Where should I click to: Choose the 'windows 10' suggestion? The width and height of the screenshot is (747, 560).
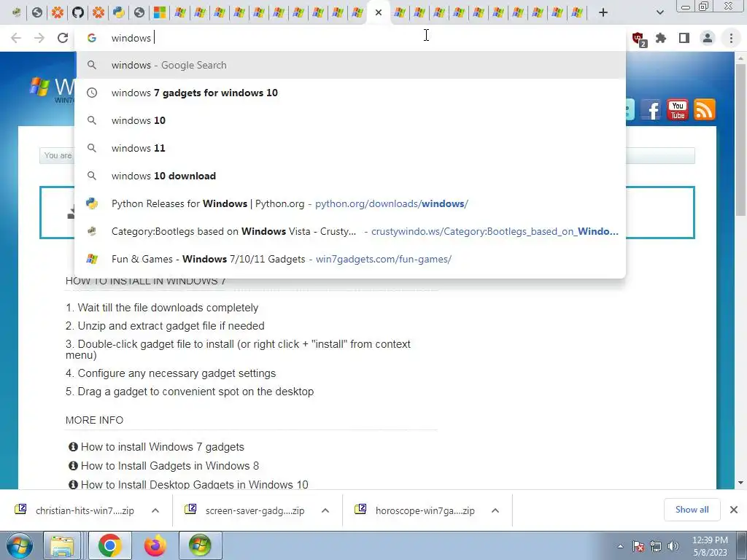click(350, 120)
